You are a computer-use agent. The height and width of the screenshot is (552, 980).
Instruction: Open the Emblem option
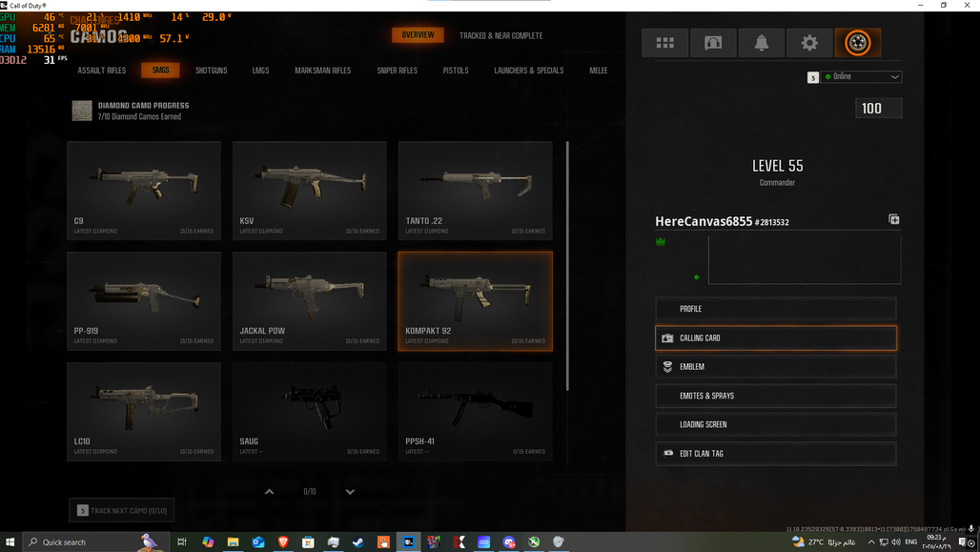click(776, 367)
